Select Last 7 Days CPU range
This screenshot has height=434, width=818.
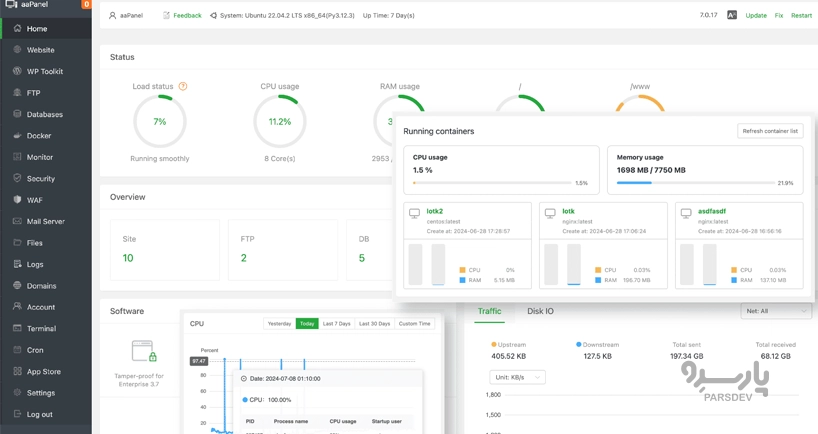336,324
